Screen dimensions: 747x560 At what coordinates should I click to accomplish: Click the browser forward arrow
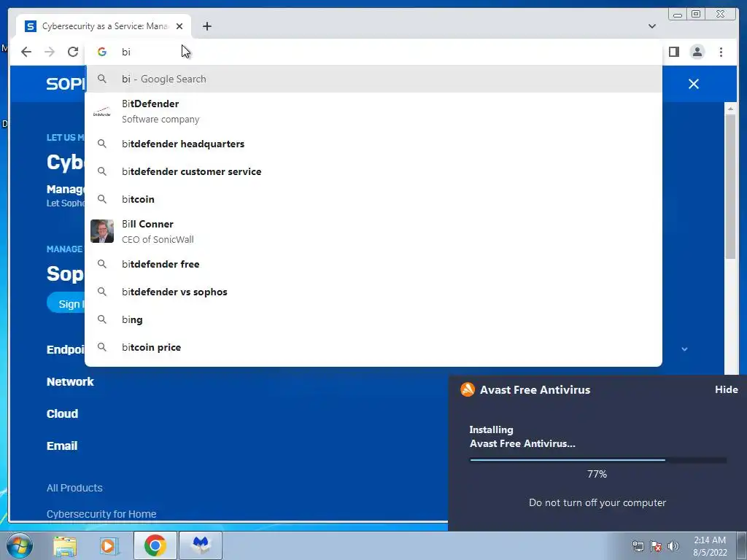click(x=50, y=52)
